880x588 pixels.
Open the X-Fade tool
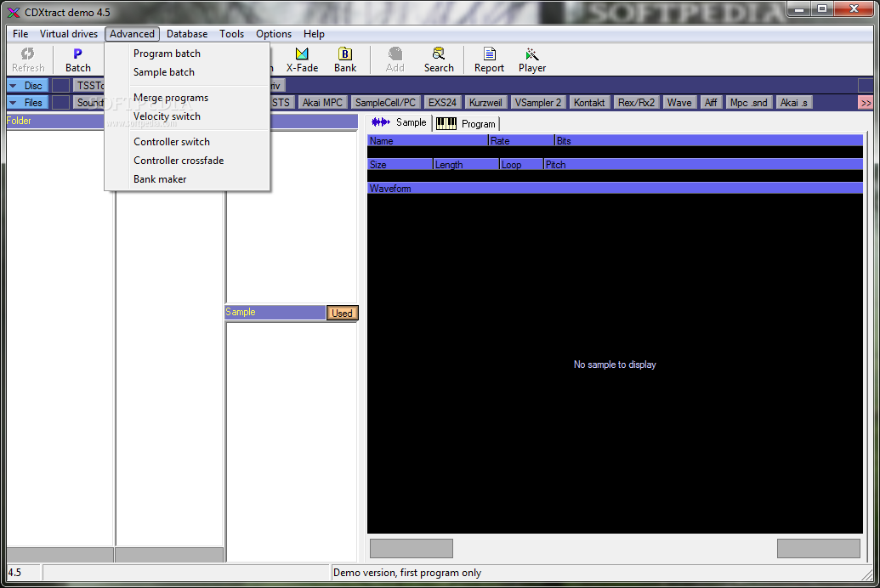302,60
